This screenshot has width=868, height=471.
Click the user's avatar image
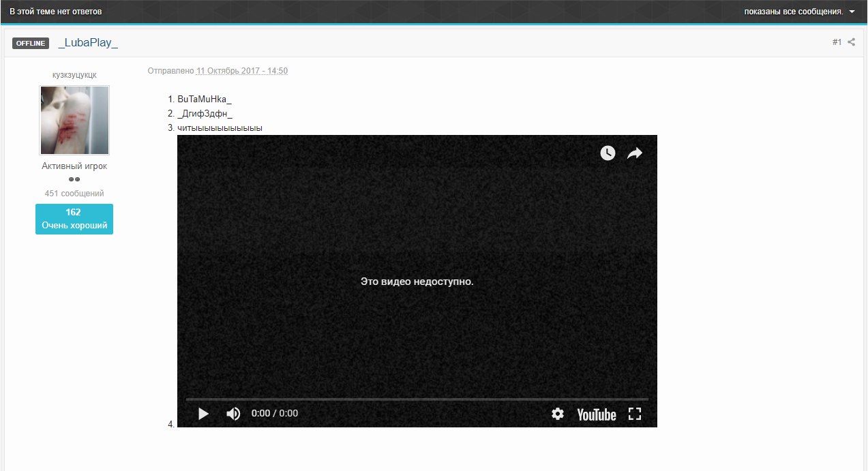74,120
